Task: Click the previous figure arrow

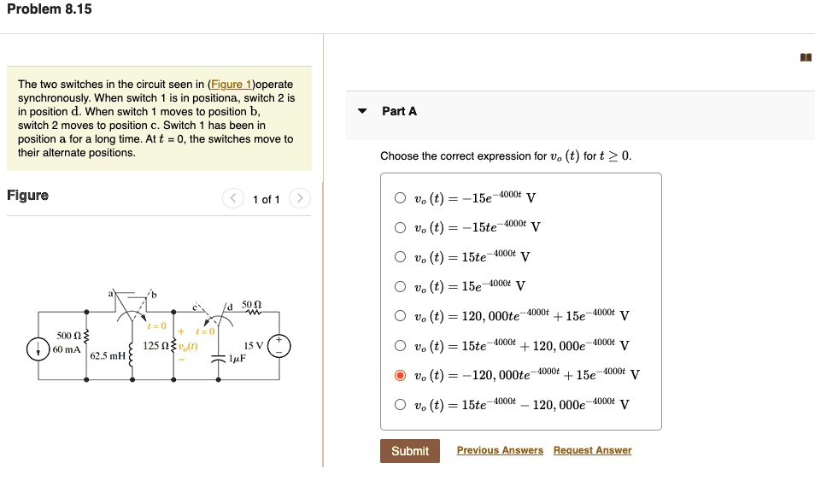Action: [232, 197]
